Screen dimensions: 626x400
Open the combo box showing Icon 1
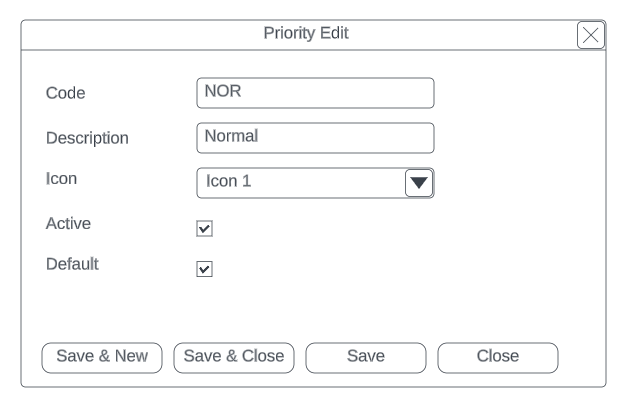300,182
